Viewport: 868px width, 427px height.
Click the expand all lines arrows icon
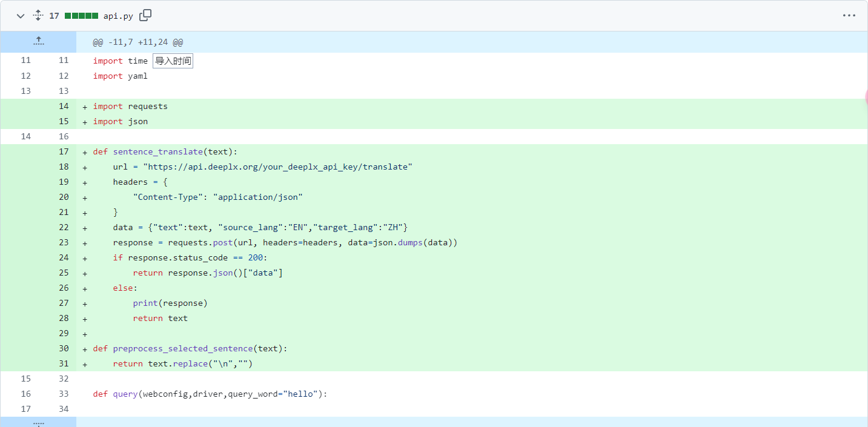pyautogui.click(x=38, y=16)
